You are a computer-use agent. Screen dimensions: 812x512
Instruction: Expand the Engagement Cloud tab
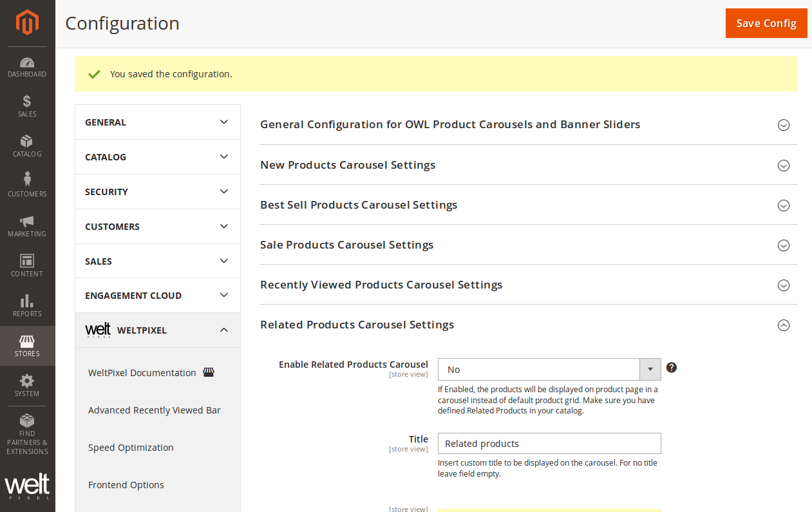[x=158, y=296]
